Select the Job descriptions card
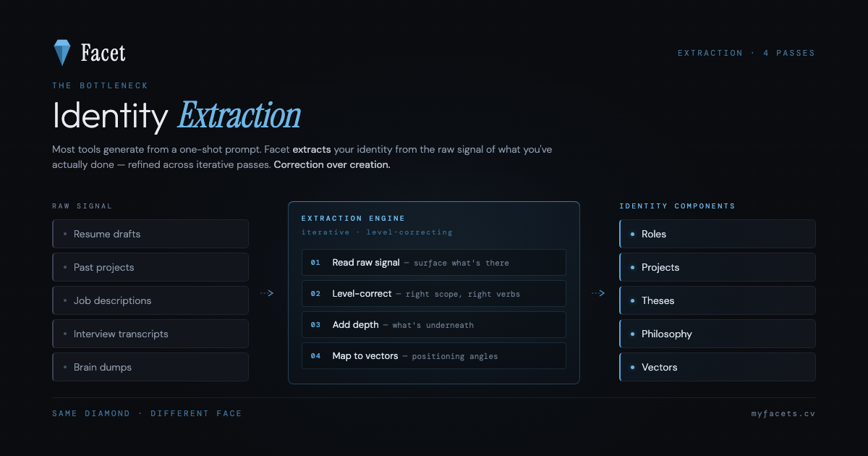868x456 pixels. 150,300
